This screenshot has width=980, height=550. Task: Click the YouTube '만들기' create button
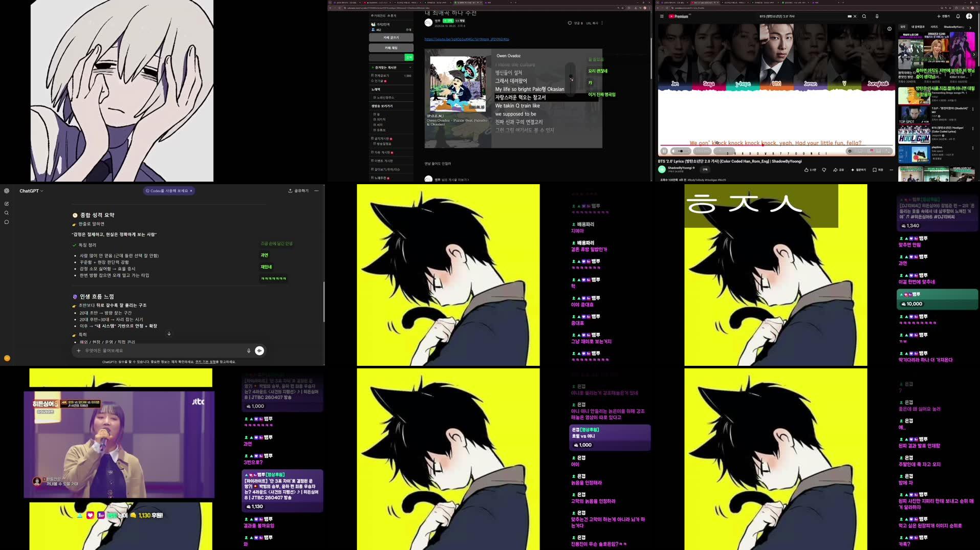click(943, 16)
